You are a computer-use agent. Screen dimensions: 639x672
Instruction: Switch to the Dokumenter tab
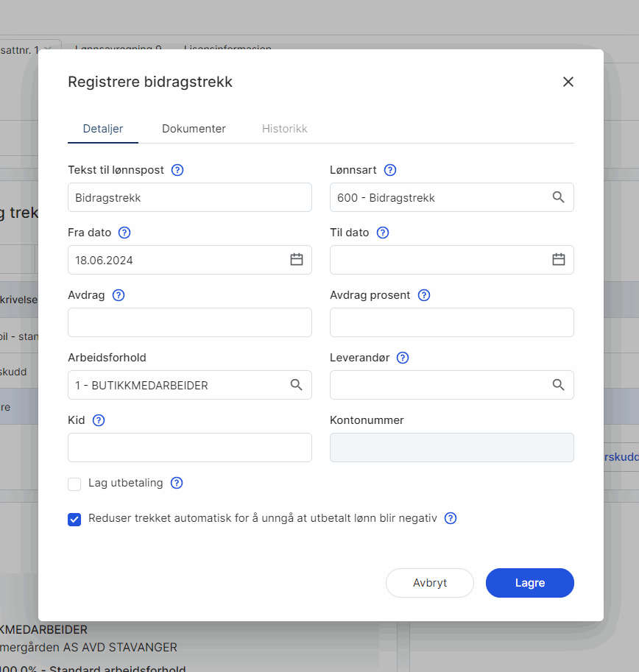click(194, 129)
